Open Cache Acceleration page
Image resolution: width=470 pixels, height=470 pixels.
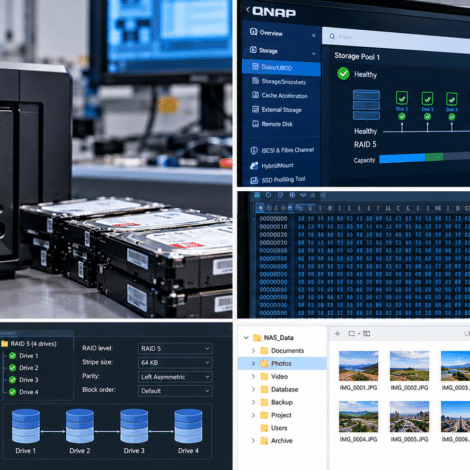(284, 96)
